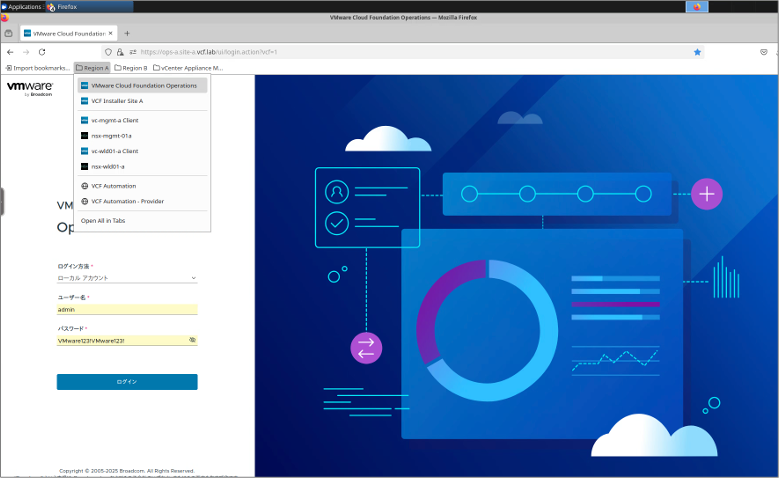
Task: Expand the Region B bookmarks folder
Action: pos(131,68)
